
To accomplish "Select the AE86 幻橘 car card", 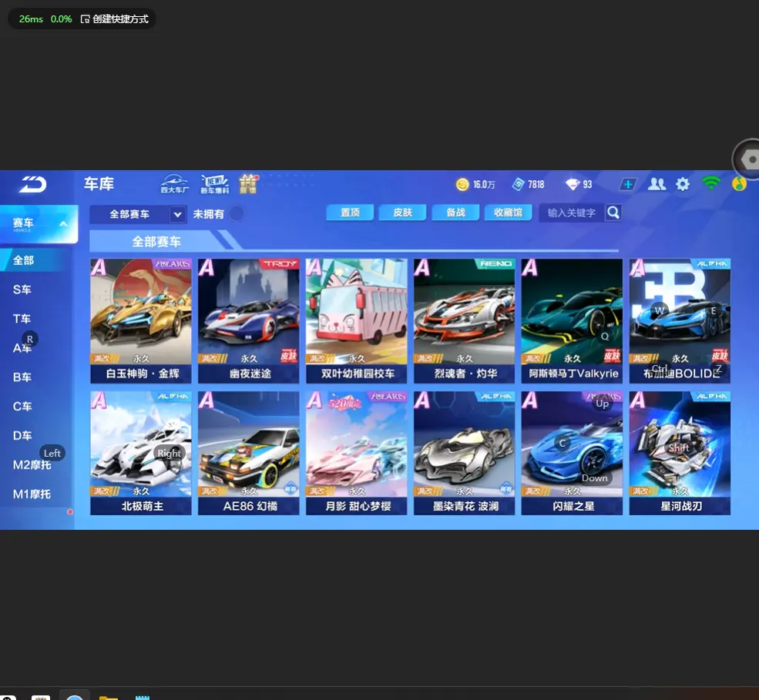I will click(248, 454).
